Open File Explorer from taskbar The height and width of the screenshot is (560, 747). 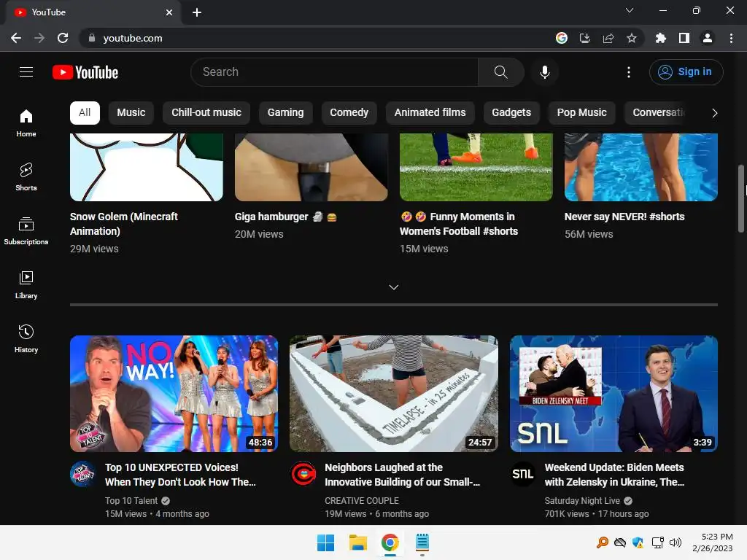point(357,542)
